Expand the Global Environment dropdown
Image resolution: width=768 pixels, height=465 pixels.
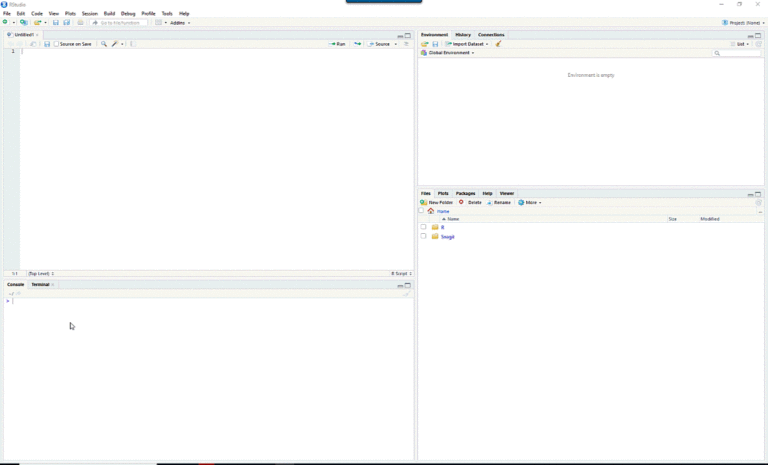450,53
